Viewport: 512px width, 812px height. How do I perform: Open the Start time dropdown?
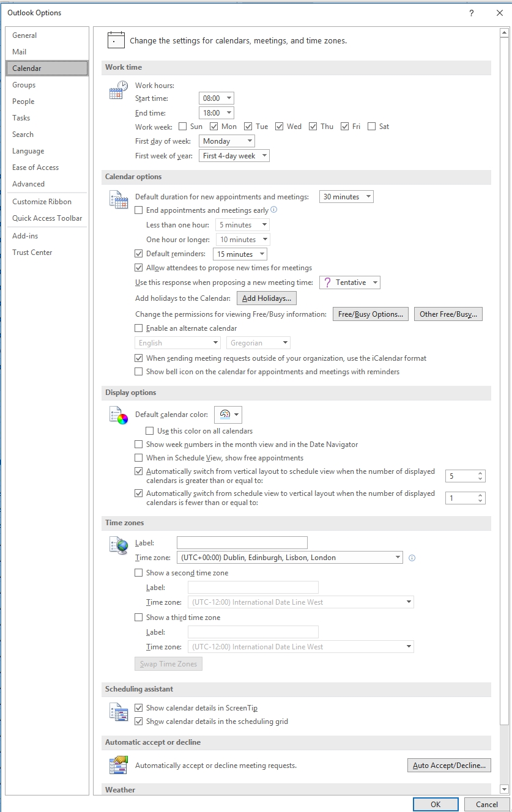click(x=217, y=98)
